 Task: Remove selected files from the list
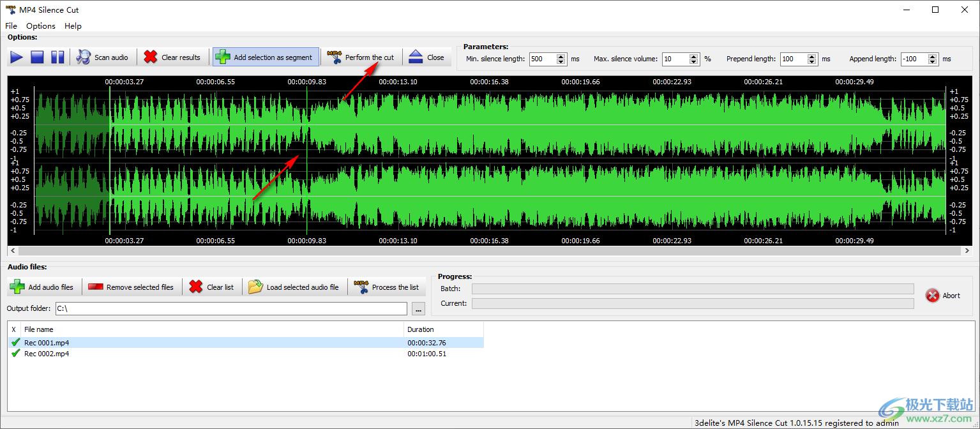(132, 287)
